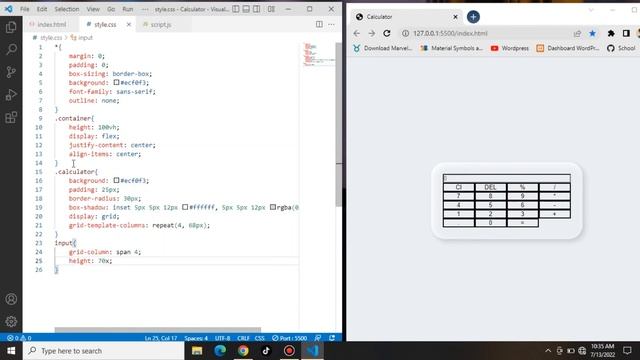Click the calculator DEL button
640x360 pixels.
[x=490, y=187]
